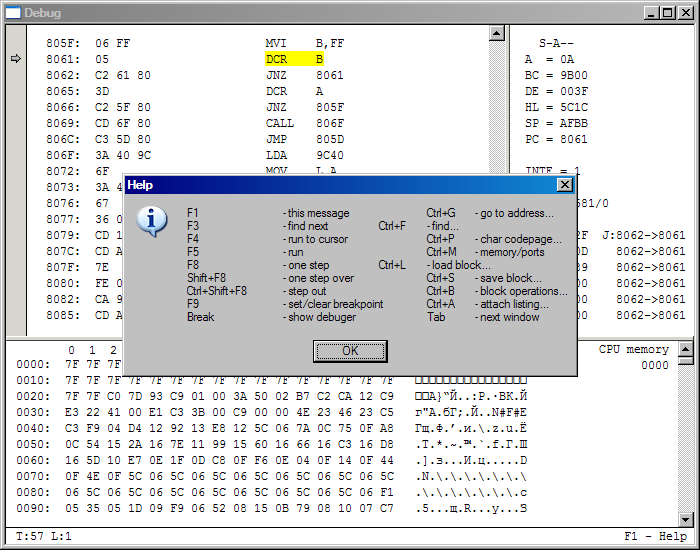
Task: Click the F9 set/clear breakpoint entry
Action: pos(285,304)
